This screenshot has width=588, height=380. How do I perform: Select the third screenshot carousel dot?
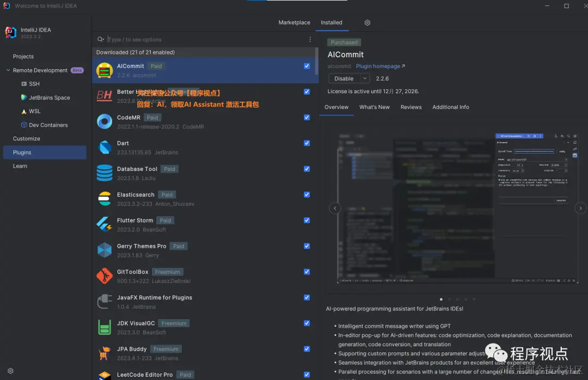click(457, 299)
